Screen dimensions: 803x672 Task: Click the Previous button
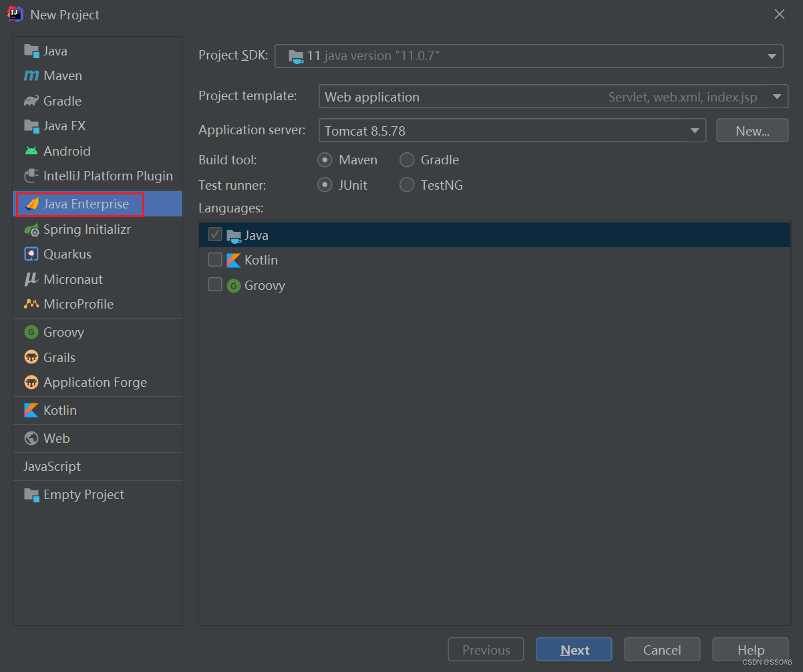[x=486, y=649]
